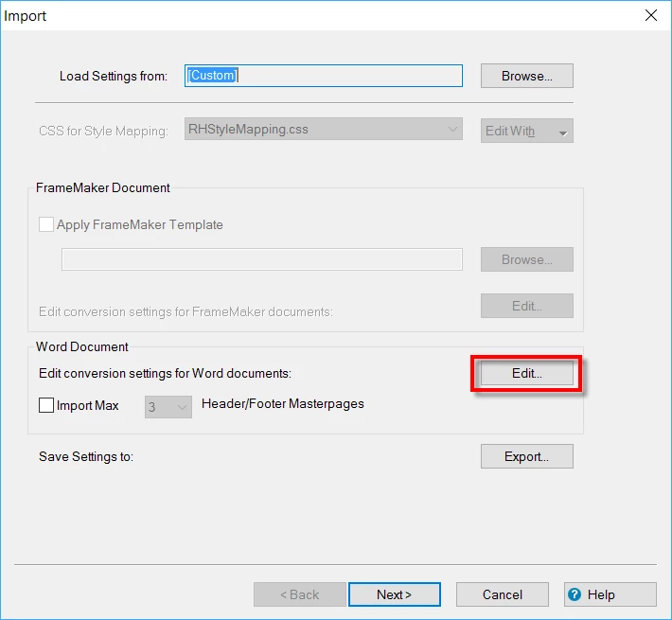
Task: Open the Edit With dropdown button
Action: 526,131
